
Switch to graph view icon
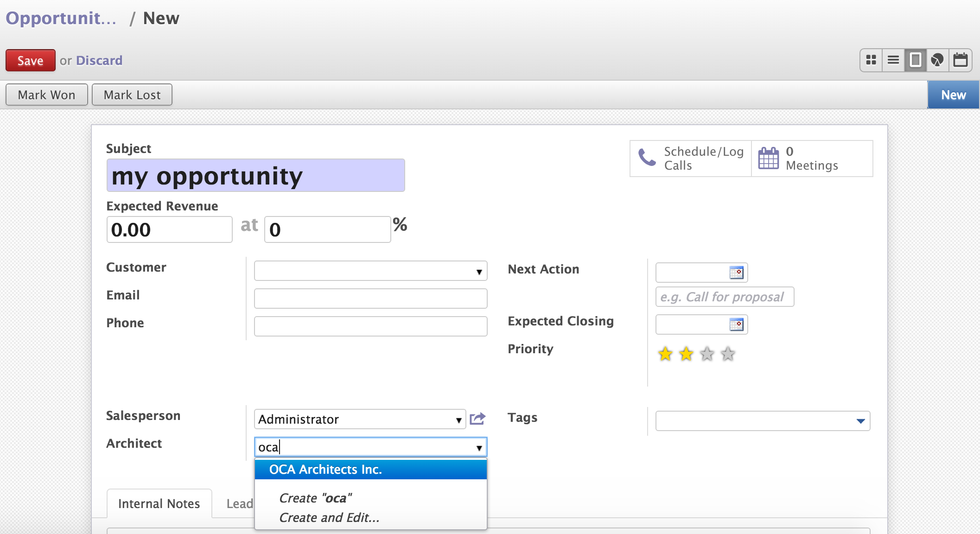937,60
